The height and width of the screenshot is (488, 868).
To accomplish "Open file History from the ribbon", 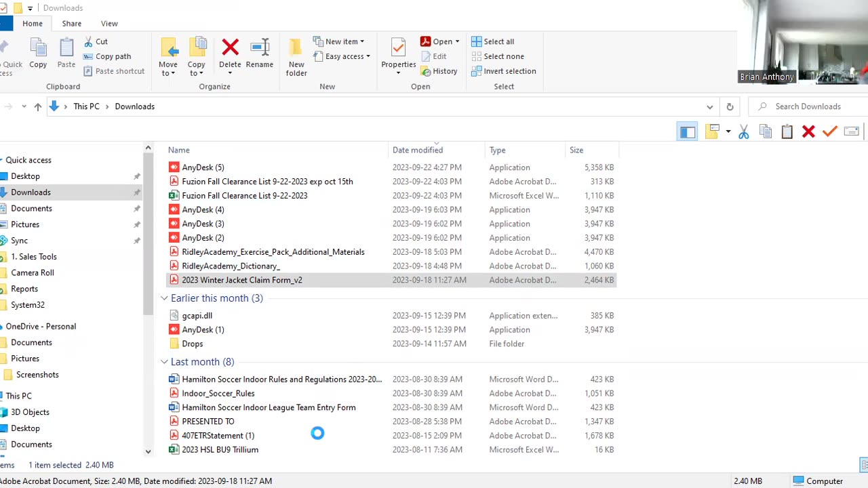I will [439, 71].
